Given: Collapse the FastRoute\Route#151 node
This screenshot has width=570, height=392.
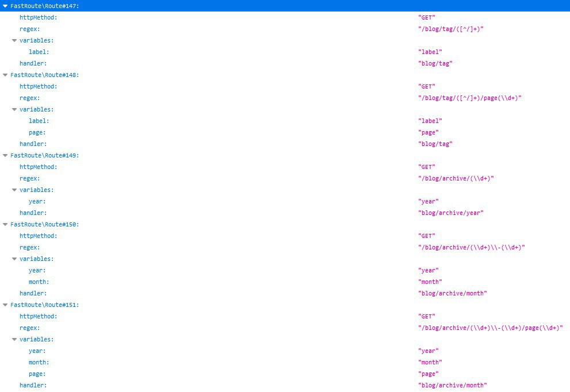Looking at the screenshot, I should point(5,305).
